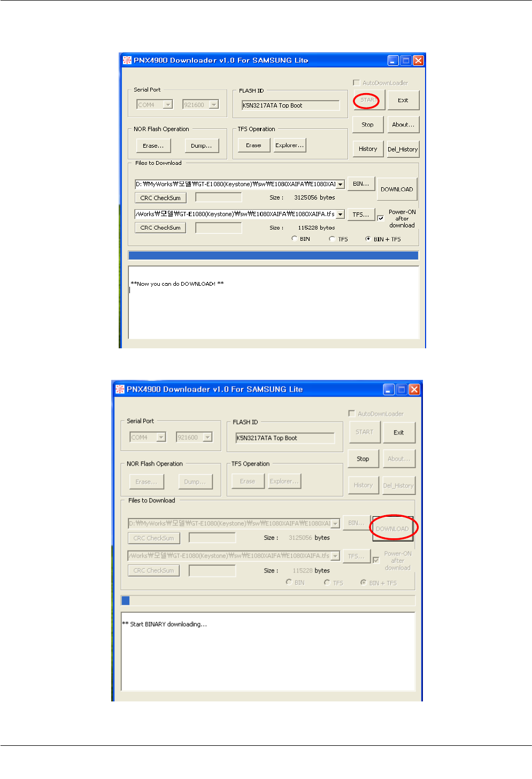Click Exit button in lower window
The height and width of the screenshot is (779, 532).
398,432
